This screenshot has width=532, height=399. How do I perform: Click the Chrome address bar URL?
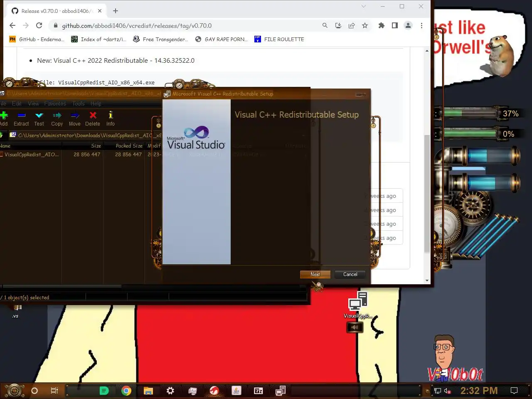click(137, 25)
